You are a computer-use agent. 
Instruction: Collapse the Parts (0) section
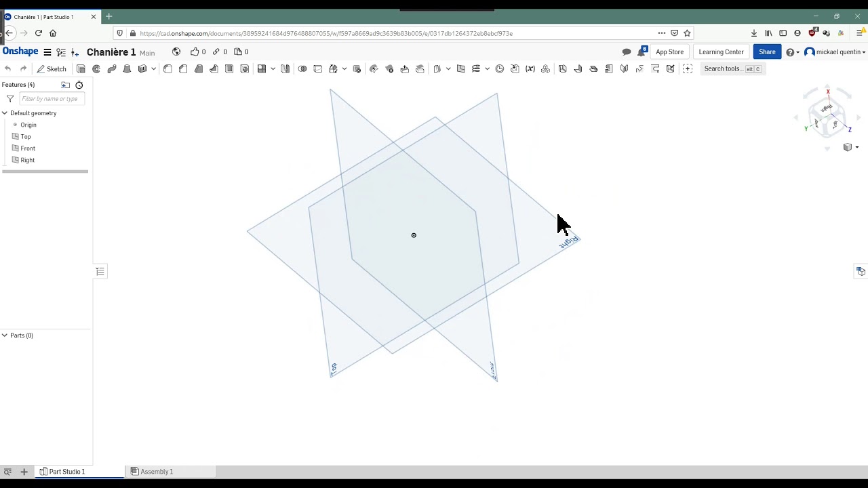(x=5, y=335)
